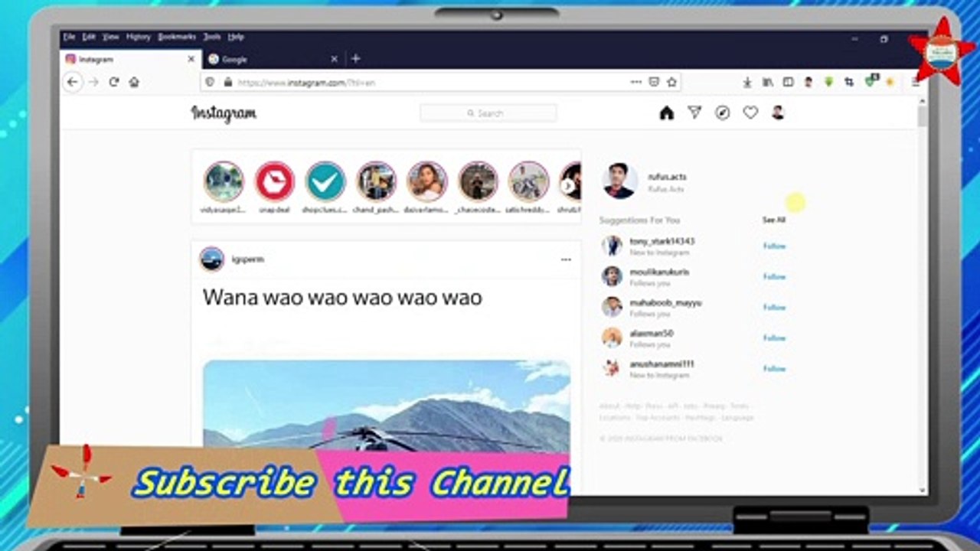The width and height of the screenshot is (980, 551).
Task: Open igsperm post options three dots
Action: click(566, 259)
